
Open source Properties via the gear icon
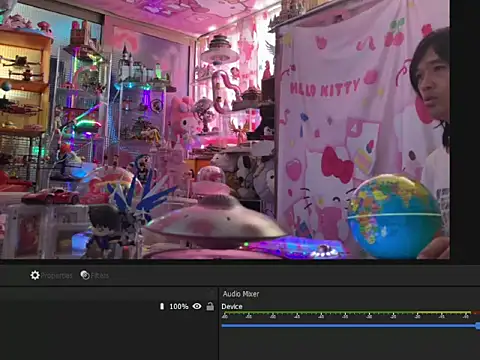click(35, 275)
